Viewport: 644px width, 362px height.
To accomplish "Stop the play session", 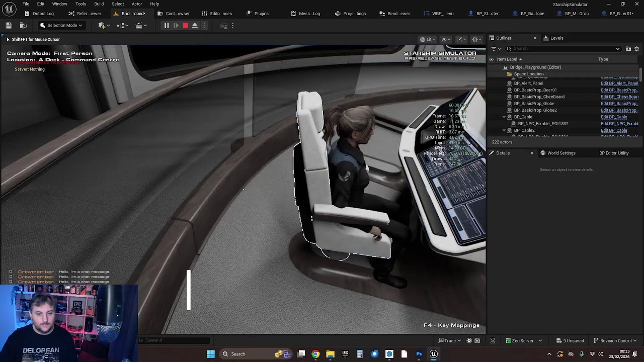I will pos(185,26).
